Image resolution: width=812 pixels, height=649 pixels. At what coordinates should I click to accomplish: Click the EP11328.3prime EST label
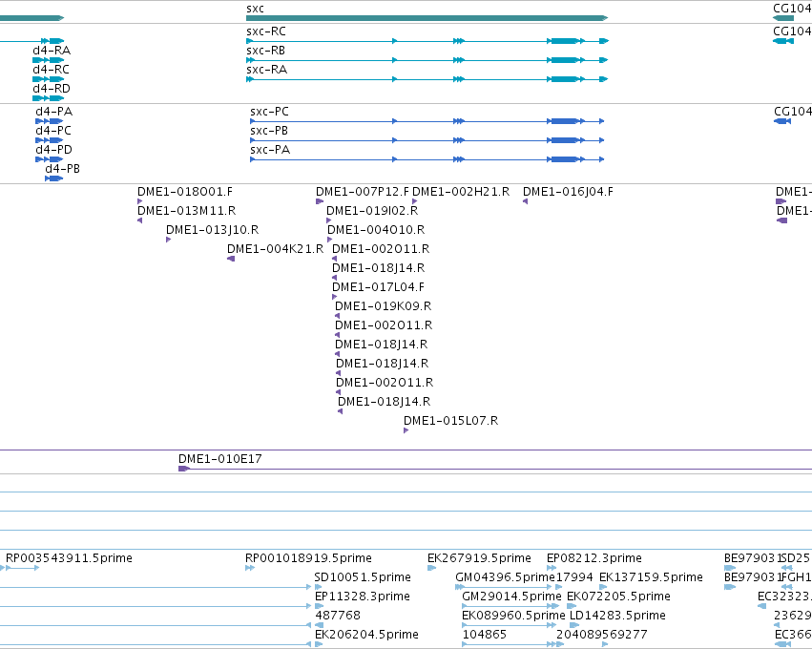(x=363, y=597)
